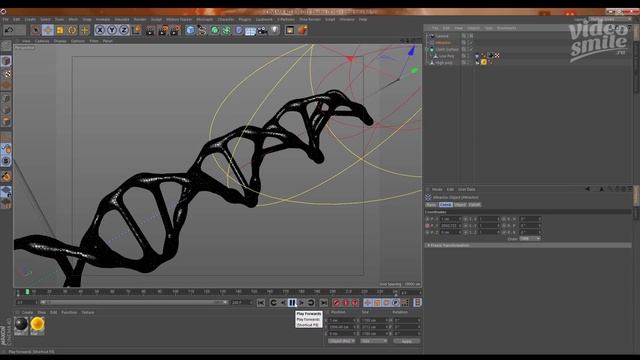This screenshot has height=360, width=640.
Task: Select Cloth Surface object in Object Manager
Action: [x=447, y=49]
